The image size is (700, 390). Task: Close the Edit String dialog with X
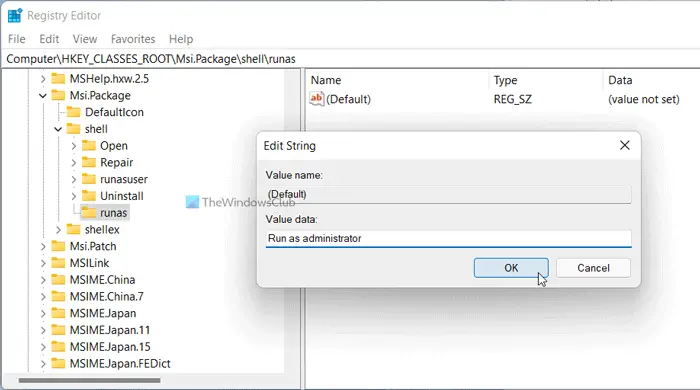click(x=625, y=145)
